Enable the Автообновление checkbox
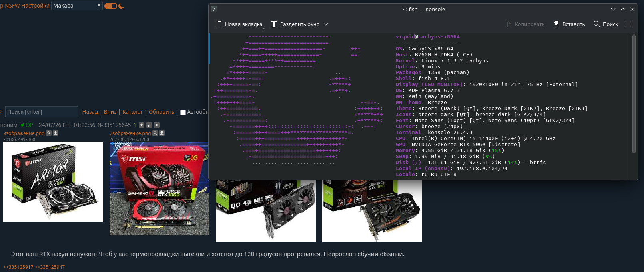The height and width of the screenshot is (272, 644). coord(183,113)
